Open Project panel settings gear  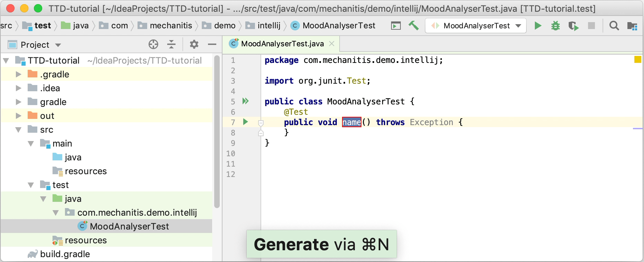(x=194, y=44)
